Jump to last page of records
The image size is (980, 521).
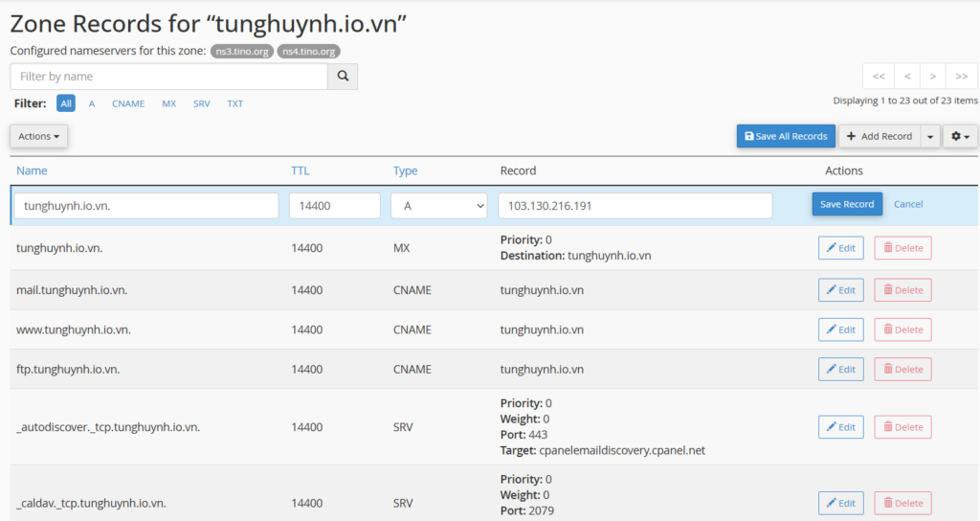[x=961, y=77]
